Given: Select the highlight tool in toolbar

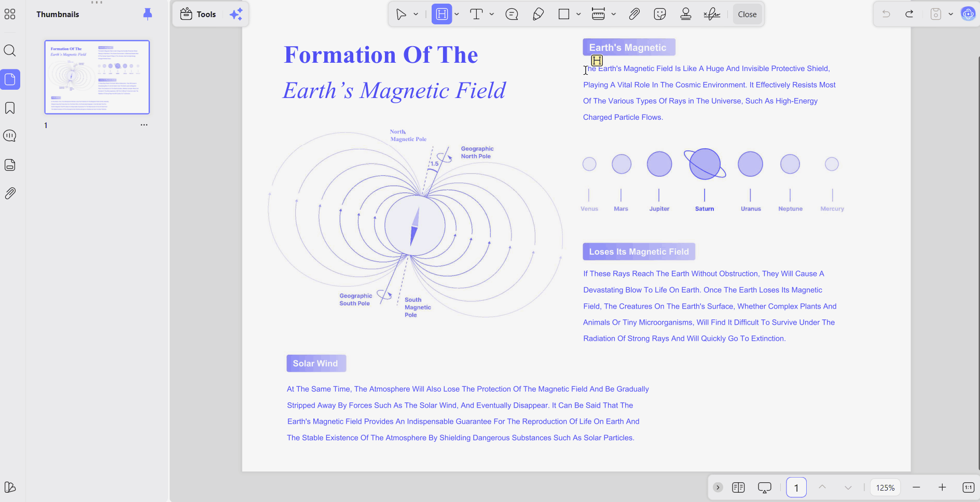Looking at the screenshot, I should [x=441, y=15].
